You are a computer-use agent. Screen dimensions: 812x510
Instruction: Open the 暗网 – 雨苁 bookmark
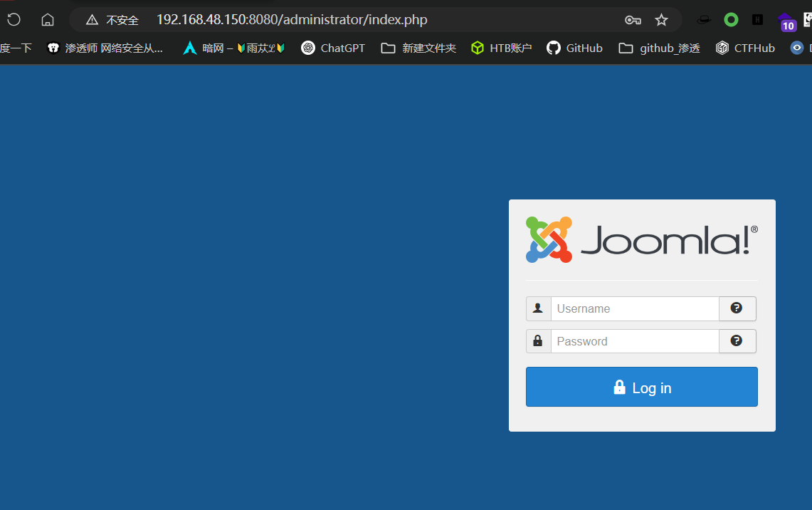[x=234, y=48]
